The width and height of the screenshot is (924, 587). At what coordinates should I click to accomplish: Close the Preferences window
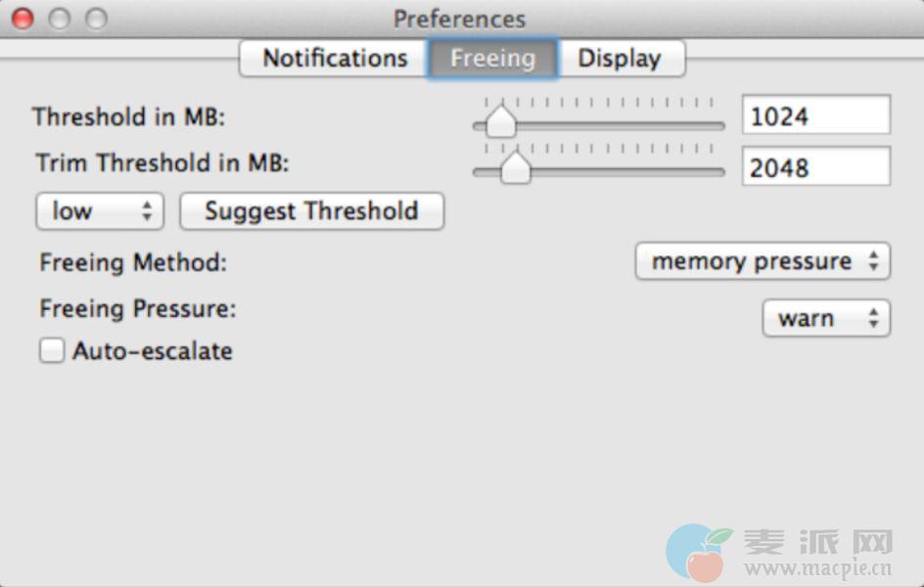pos(22,19)
